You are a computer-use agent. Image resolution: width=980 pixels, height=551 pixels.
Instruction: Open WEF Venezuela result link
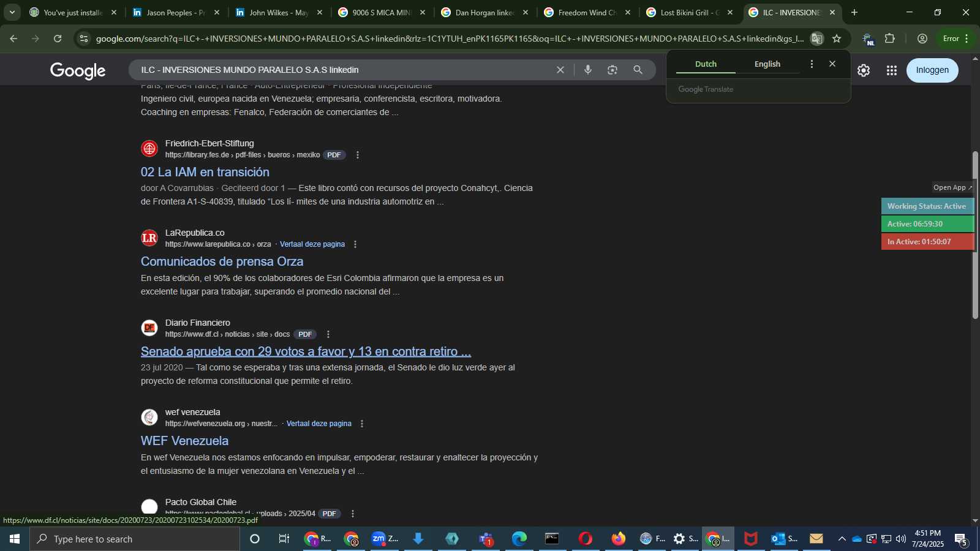(184, 441)
